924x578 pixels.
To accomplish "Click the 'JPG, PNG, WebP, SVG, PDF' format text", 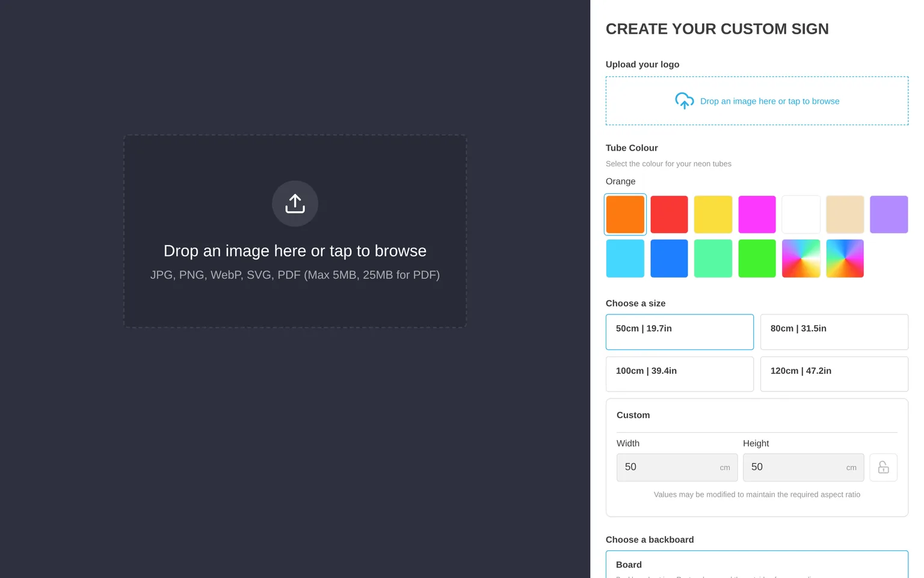I will click(295, 275).
